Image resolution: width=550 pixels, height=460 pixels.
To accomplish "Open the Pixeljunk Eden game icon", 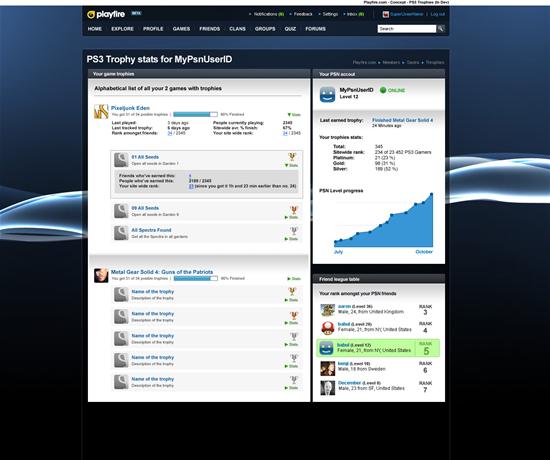I will point(101,112).
